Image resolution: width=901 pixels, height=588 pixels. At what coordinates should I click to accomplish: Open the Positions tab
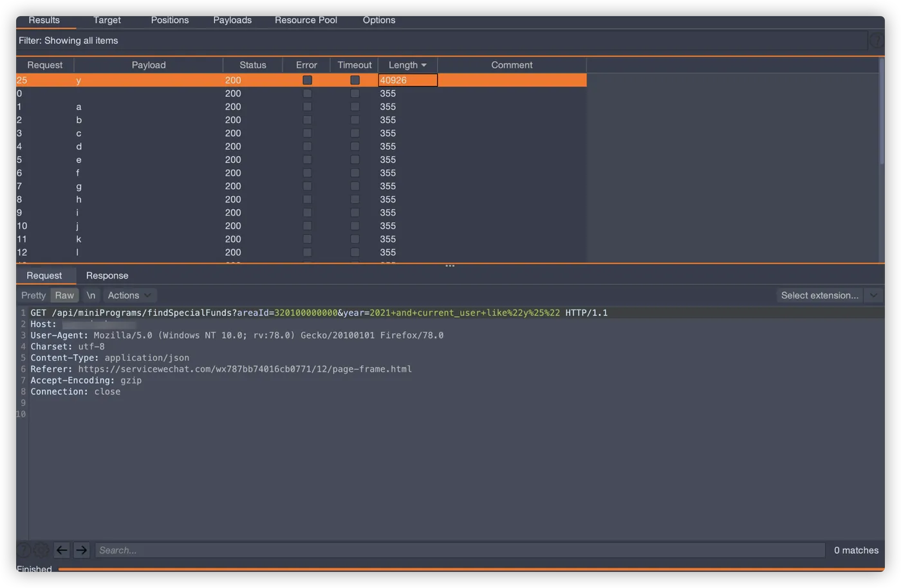point(170,21)
